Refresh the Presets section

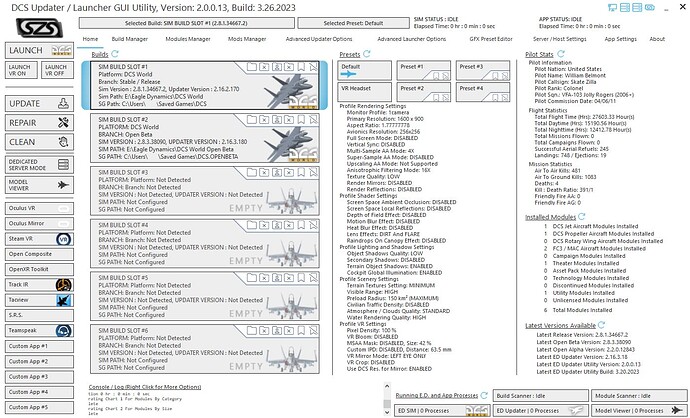[367, 54]
